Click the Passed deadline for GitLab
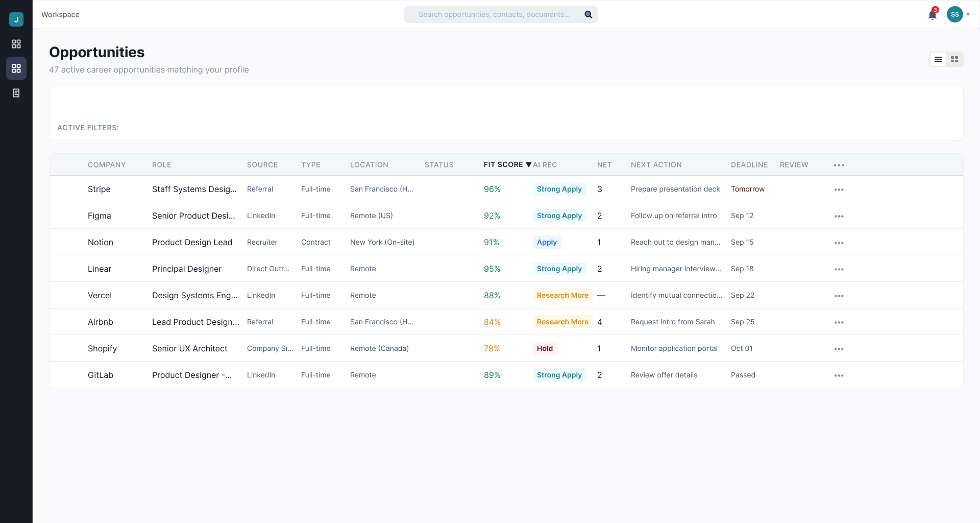 pos(743,375)
